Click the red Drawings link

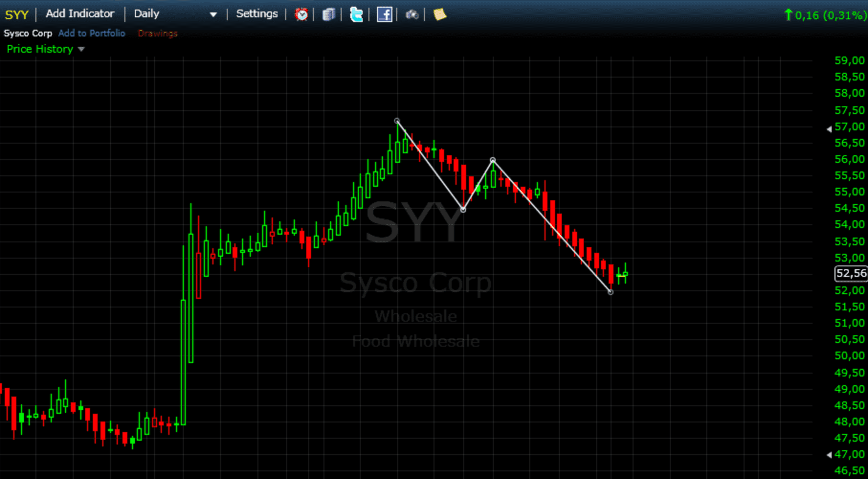157,33
